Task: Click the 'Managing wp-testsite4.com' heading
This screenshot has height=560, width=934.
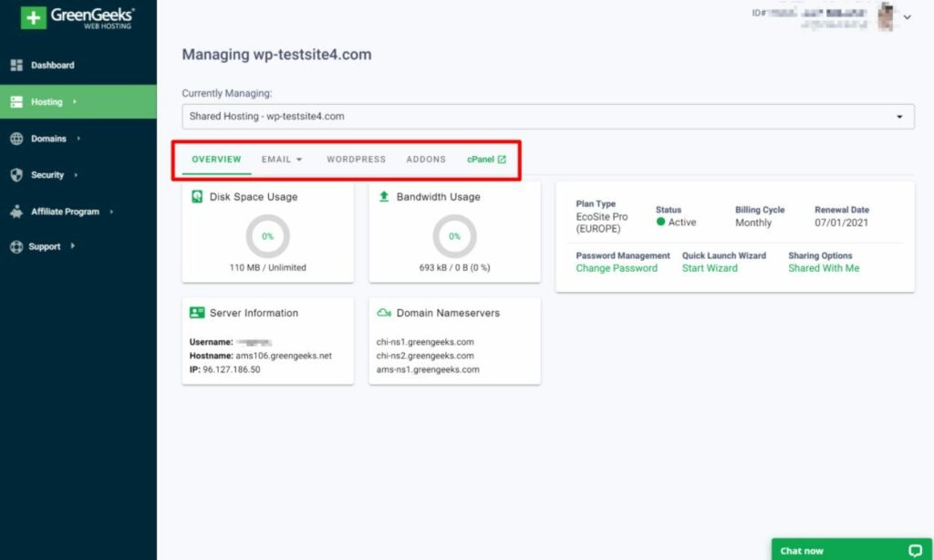Action: [x=276, y=54]
